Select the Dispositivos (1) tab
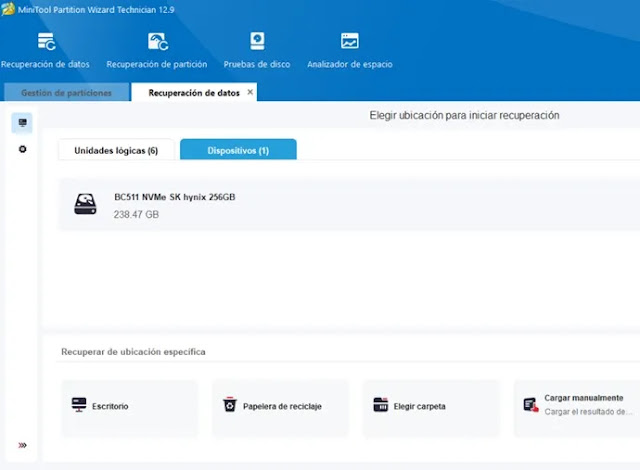The height and width of the screenshot is (470, 640). [238, 150]
